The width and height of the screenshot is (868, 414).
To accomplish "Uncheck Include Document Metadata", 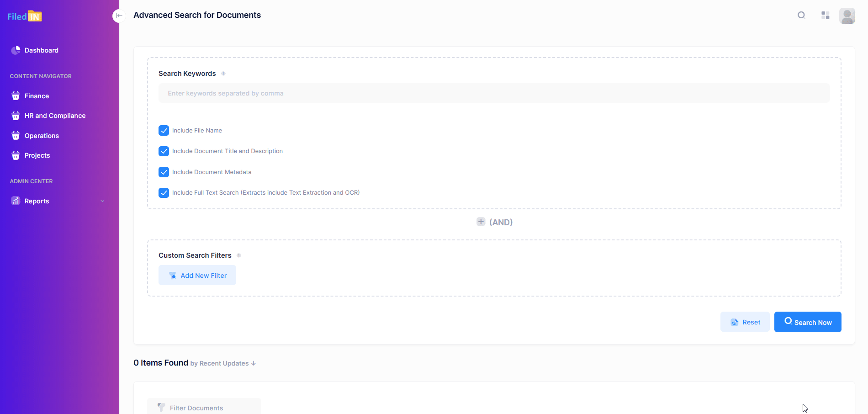I will 164,172.
